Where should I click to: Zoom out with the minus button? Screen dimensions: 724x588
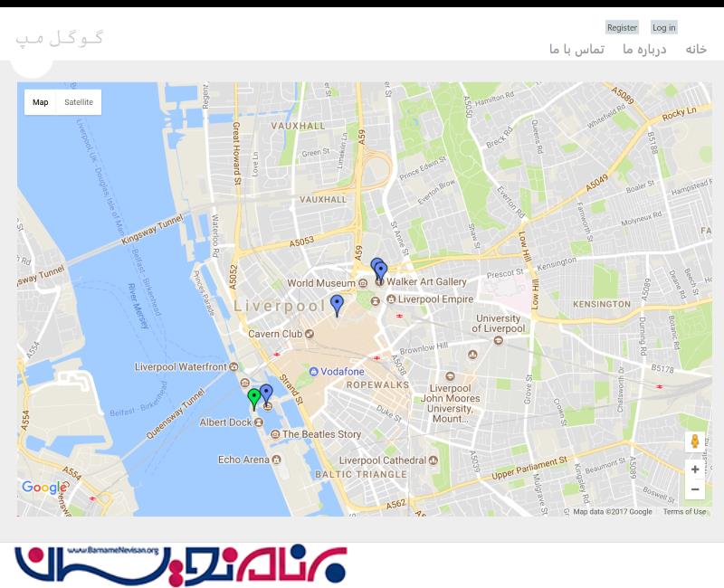click(695, 489)
